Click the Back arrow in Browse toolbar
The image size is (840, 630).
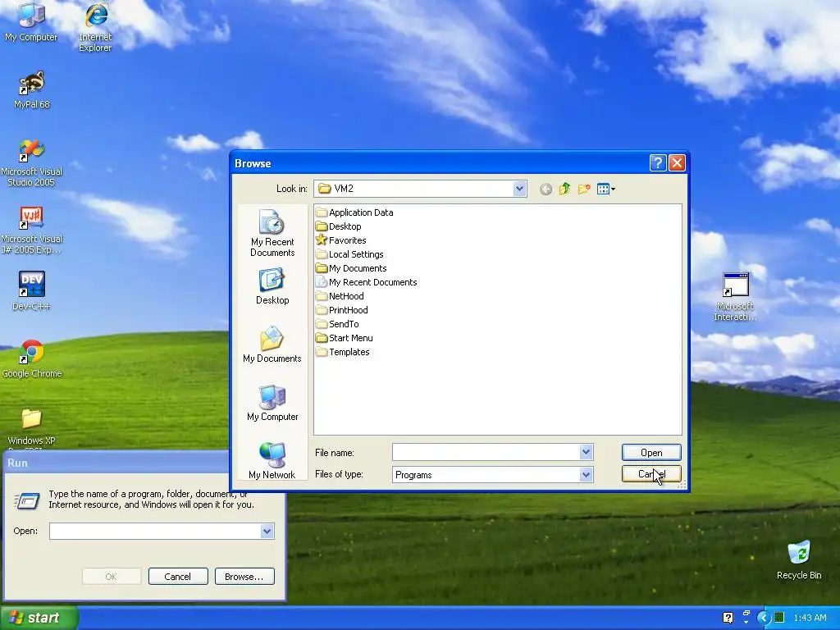pyautogui.click(x=546, y=189)
